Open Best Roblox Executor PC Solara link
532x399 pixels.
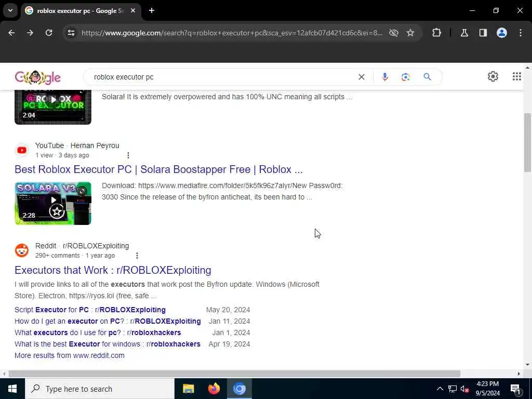click(158, 169)
